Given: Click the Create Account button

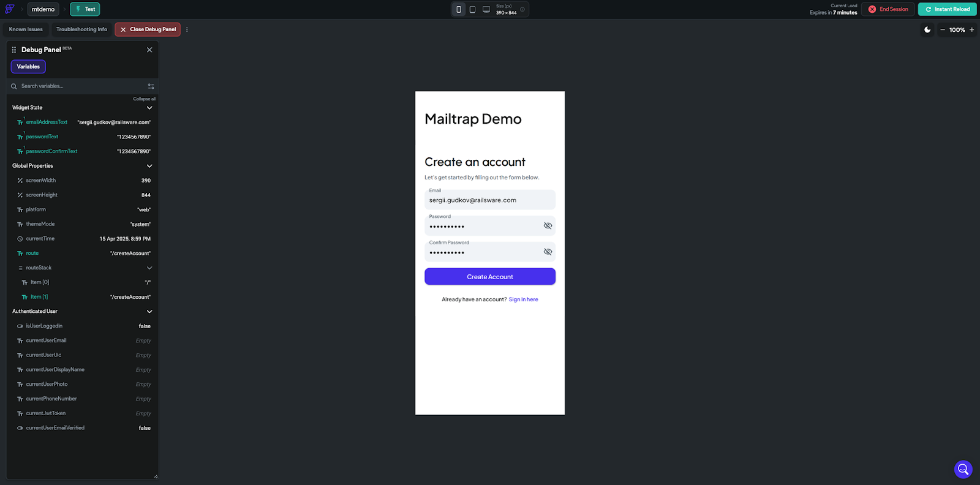Looking at the screenshot, I should (490, 277).
